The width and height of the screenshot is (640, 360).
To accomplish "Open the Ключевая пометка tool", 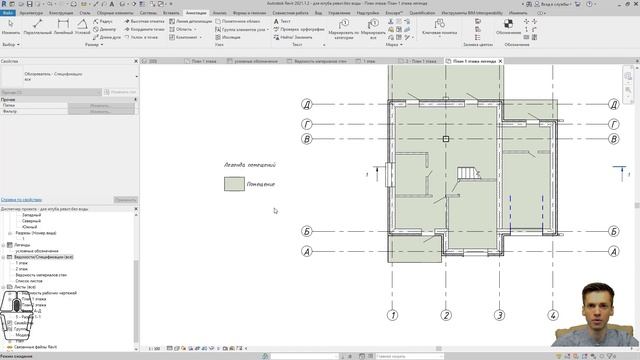I will (x=440, y=27).
